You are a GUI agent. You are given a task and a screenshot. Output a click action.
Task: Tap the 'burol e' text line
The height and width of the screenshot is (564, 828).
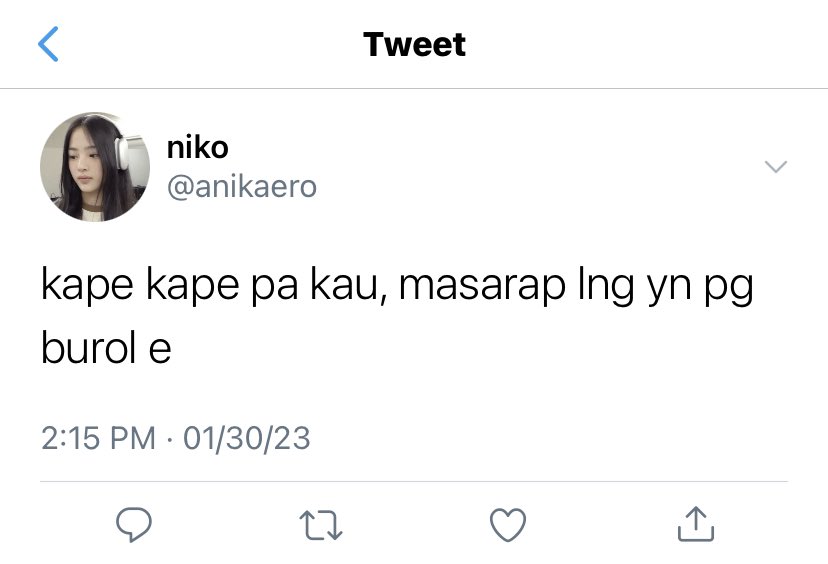[106, 347]
